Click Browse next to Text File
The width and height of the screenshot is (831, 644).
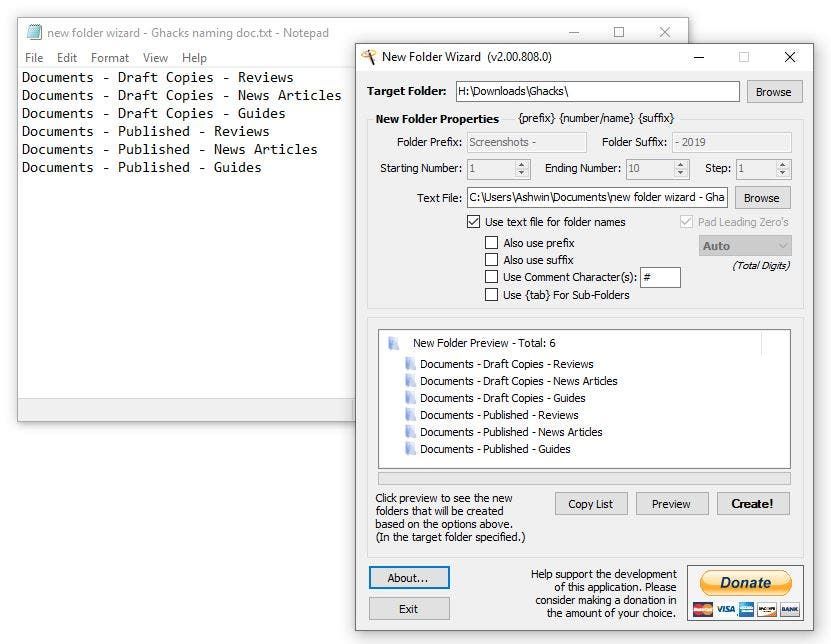coord(762,198)
